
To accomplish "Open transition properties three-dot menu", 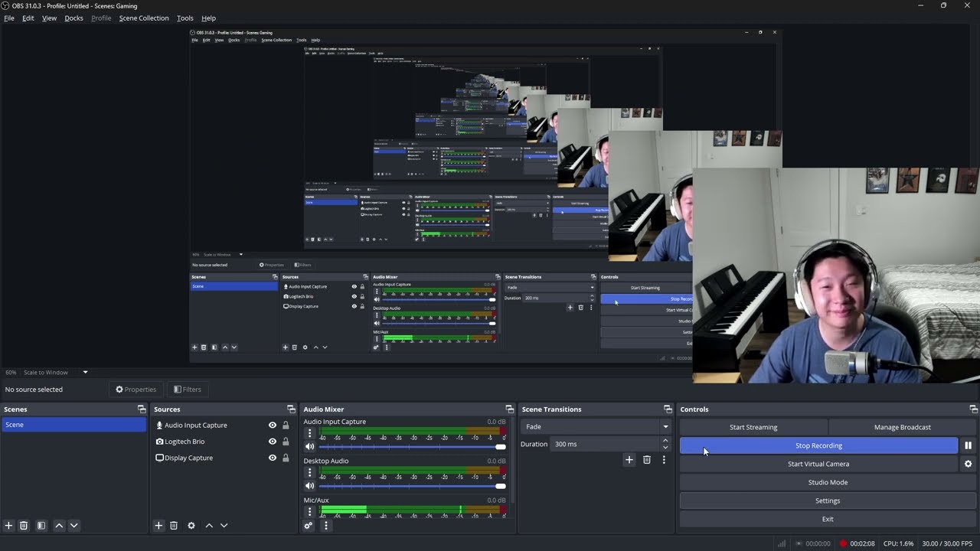I will [664, 460].
